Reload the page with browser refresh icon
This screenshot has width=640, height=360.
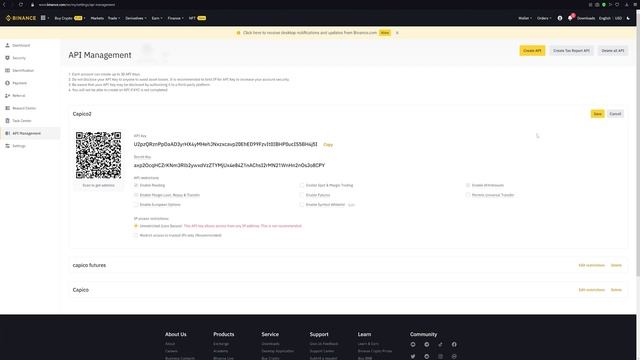[21, 4]
